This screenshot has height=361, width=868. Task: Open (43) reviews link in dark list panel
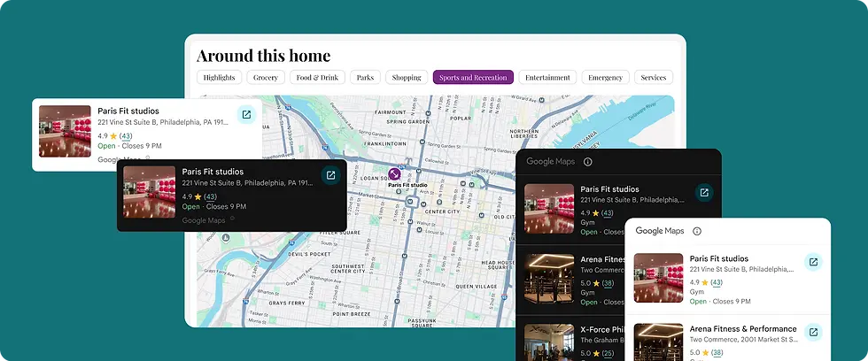[x=608, y=213]
